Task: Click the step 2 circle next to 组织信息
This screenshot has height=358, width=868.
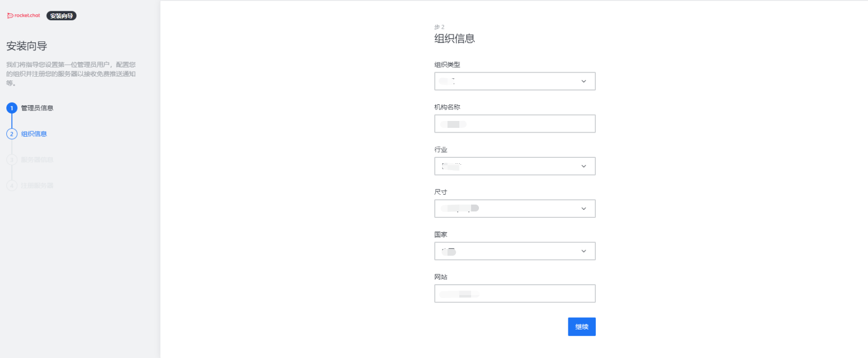Action: click(12, 133)
